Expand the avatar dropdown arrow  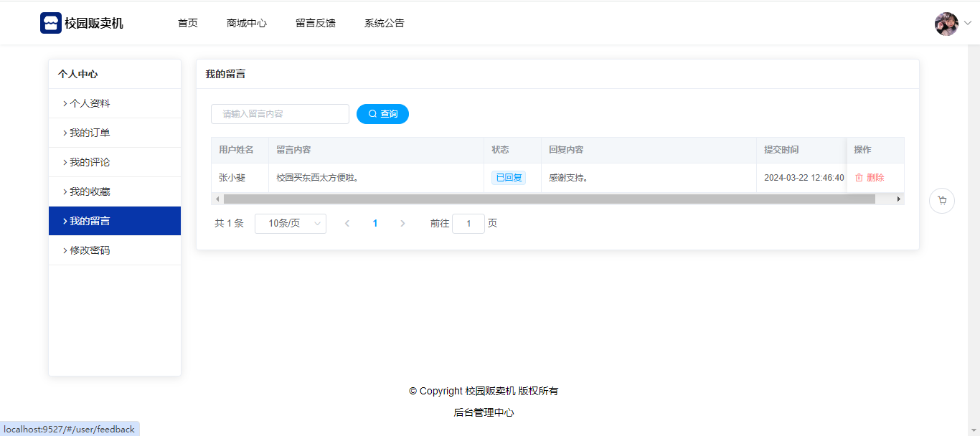(967, 23)
